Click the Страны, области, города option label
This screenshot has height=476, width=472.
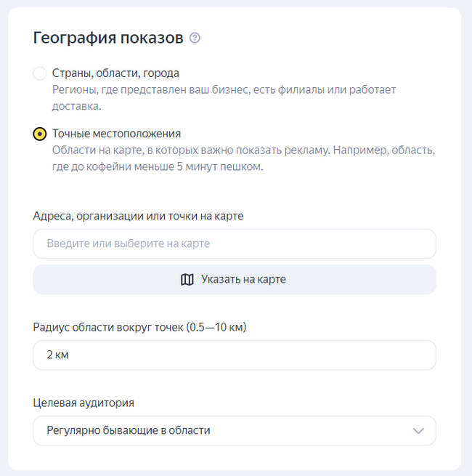pyautogui.click(x=115, y=73)
